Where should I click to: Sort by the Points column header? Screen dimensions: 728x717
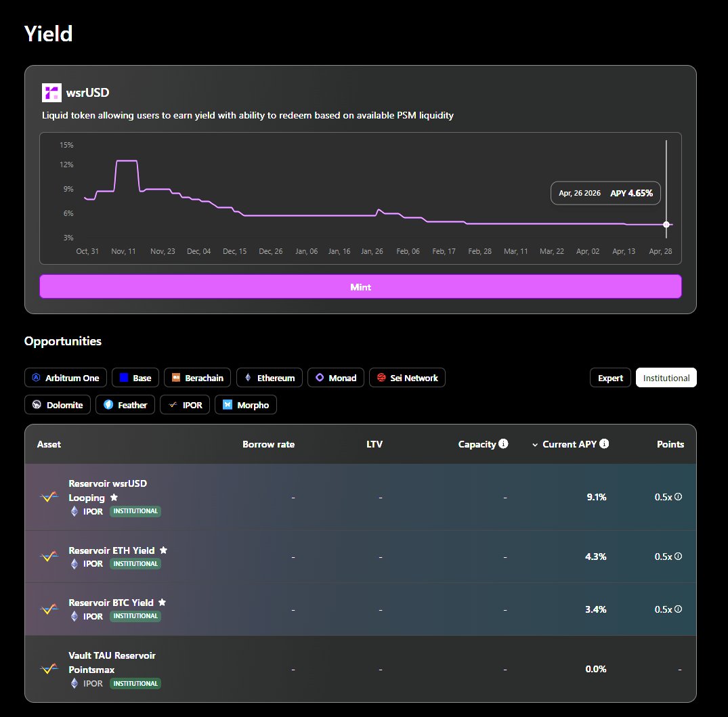click(x=670, y=444)
